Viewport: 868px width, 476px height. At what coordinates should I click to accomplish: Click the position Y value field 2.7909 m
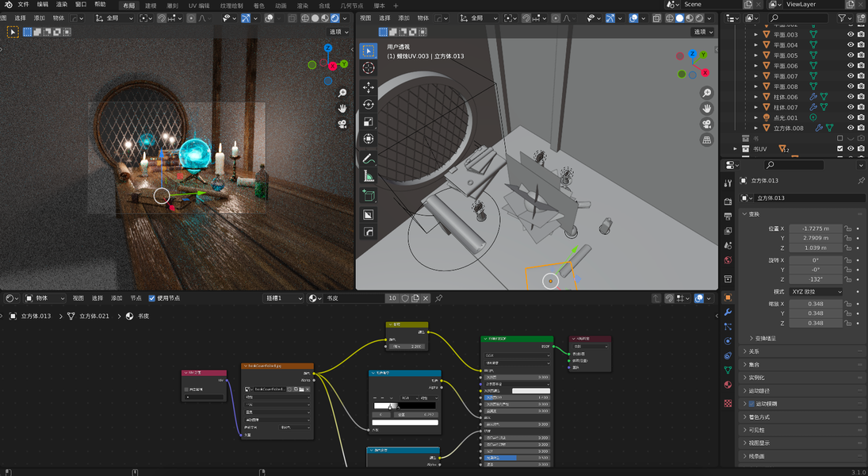click(816, 238)
